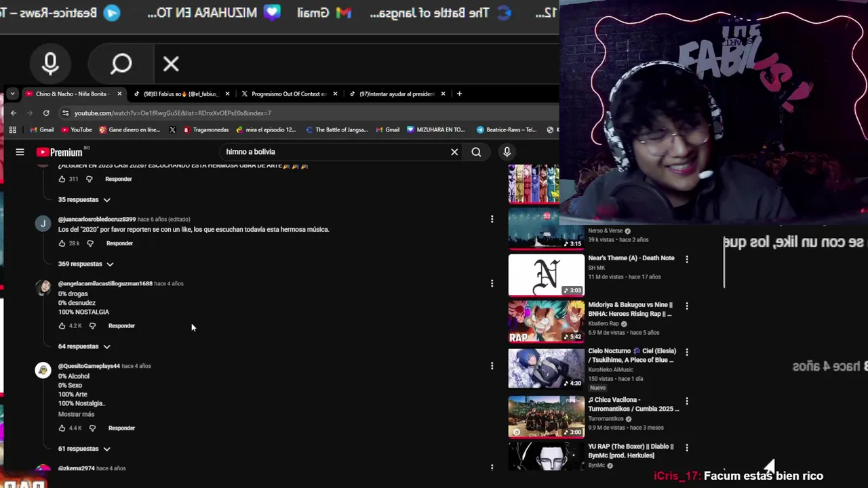The height and width of the screenshot is (488, 868).
Task: Open the YouTube hamburger guide menu
Action: tap(20, 152)
